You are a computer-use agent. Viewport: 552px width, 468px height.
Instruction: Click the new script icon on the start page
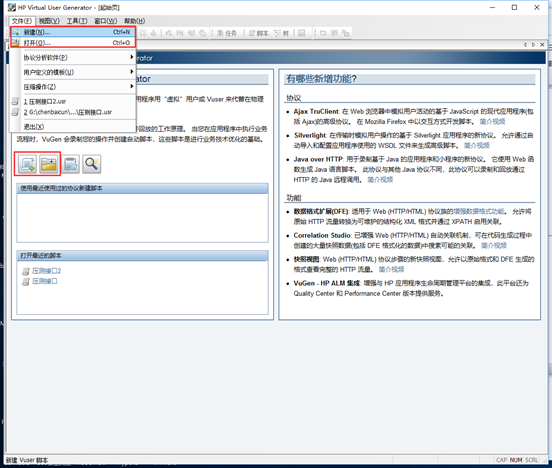tap(27, 164)
